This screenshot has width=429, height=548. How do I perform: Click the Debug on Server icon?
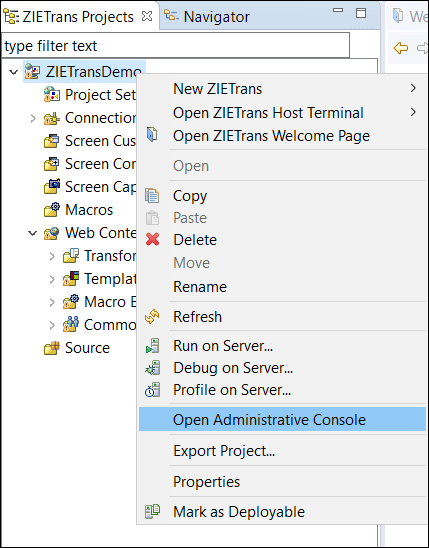coord(153,368)
